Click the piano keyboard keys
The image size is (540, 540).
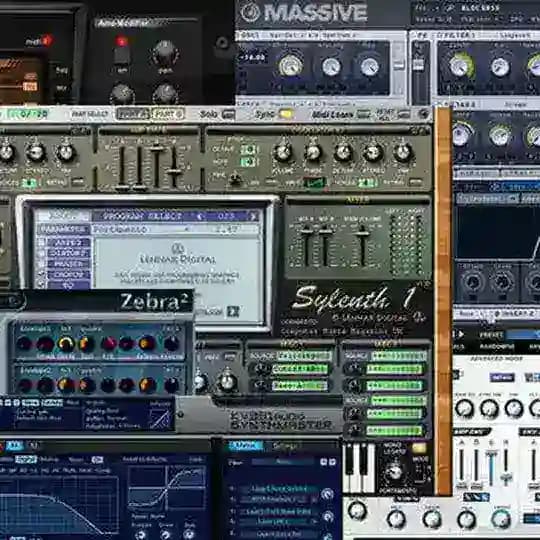tap(359, 468)
